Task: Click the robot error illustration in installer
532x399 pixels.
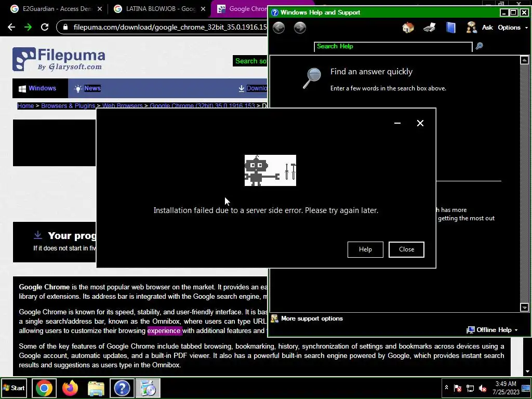Action: (270, 170)
